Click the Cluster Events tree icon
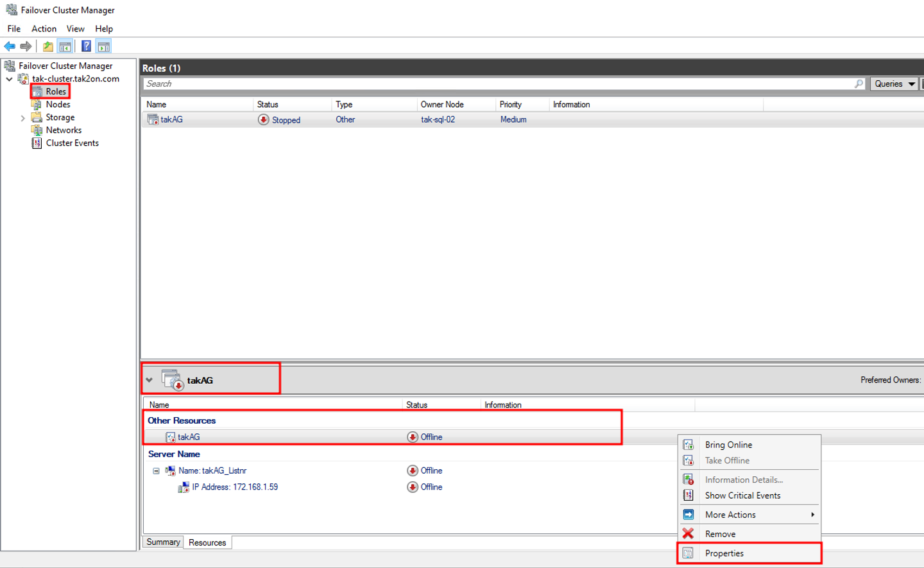 [x=37, y=142]
